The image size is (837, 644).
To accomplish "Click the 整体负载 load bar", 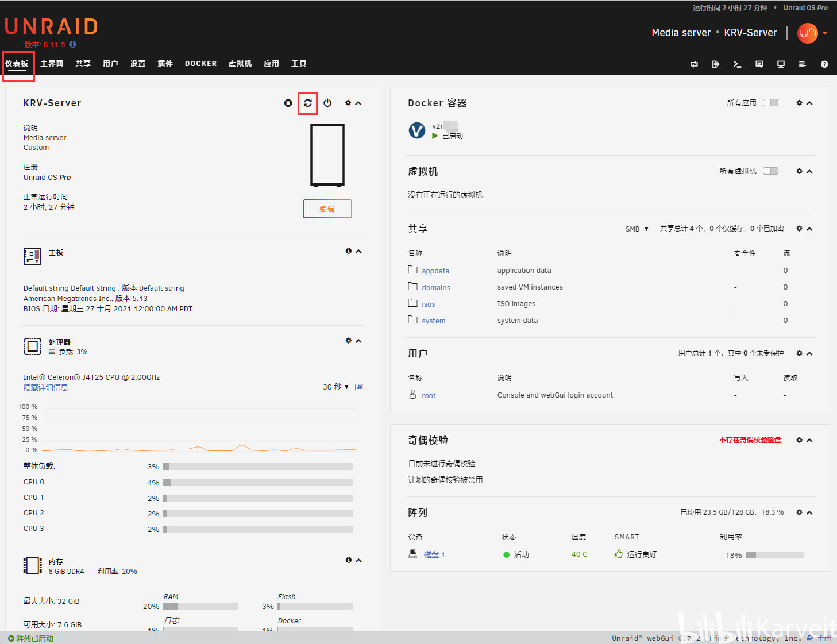I will [258, 466].
